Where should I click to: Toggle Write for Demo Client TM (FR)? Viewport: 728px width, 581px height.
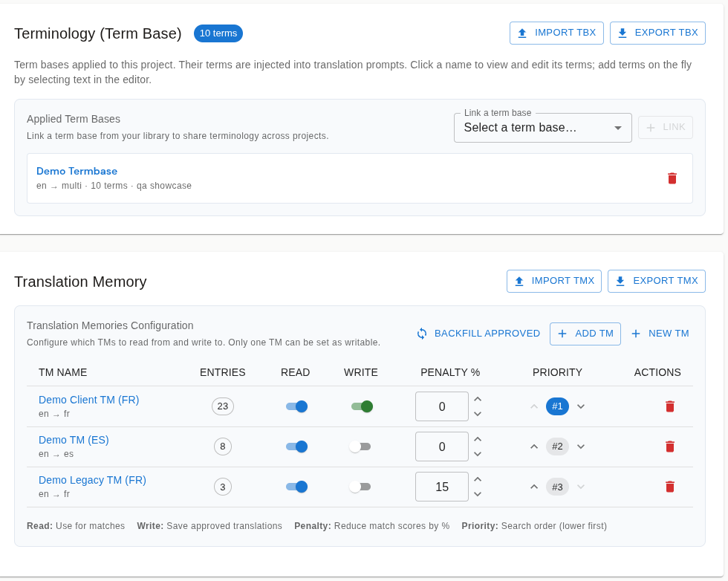pyautogui.click(x=362, y=406)
